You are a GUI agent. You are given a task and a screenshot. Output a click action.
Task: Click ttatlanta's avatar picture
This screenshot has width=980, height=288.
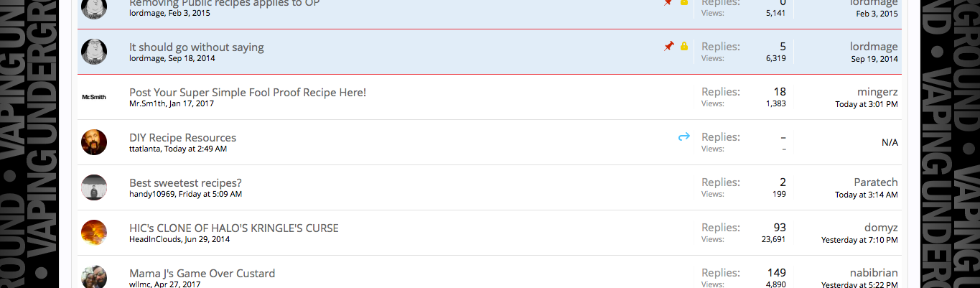coord(94,142)
